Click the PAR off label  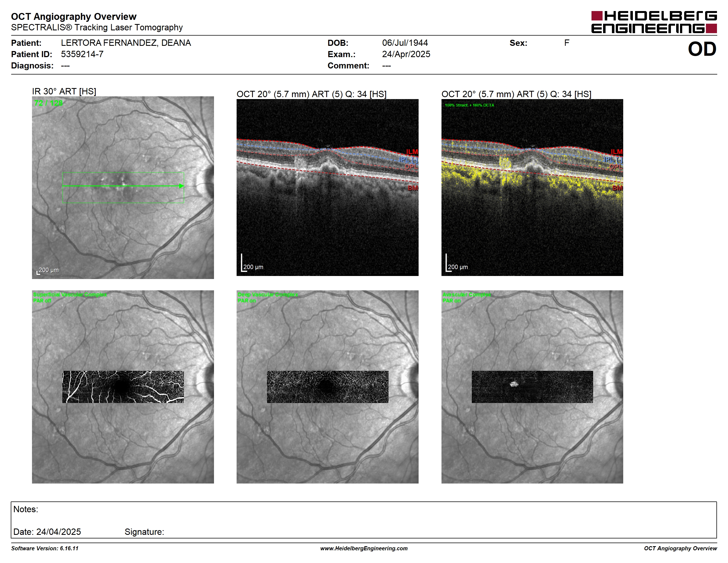[x=42, y=301]
